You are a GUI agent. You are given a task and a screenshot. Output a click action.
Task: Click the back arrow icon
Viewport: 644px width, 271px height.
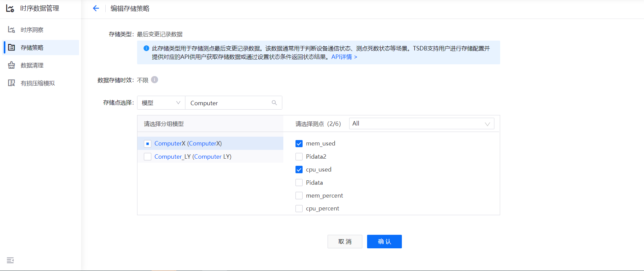(x=96, y=8)
